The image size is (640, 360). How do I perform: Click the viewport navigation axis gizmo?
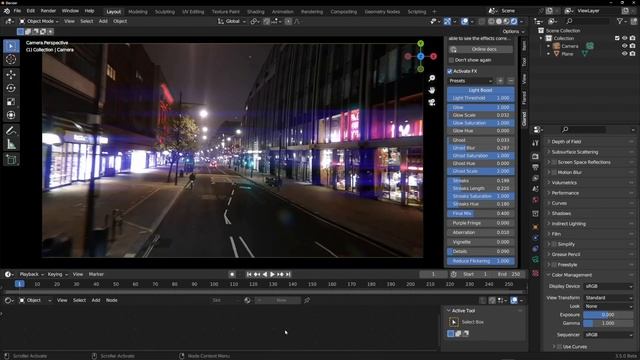[420, 56]
